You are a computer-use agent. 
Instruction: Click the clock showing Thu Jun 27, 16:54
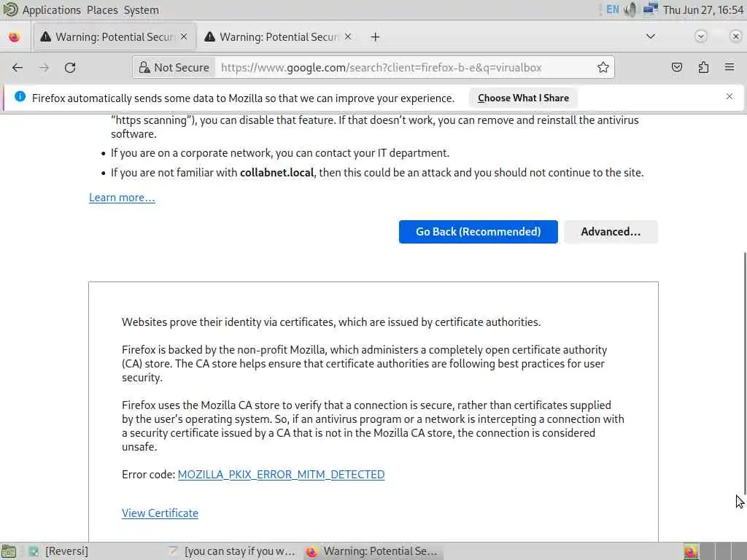coord(703,10)
